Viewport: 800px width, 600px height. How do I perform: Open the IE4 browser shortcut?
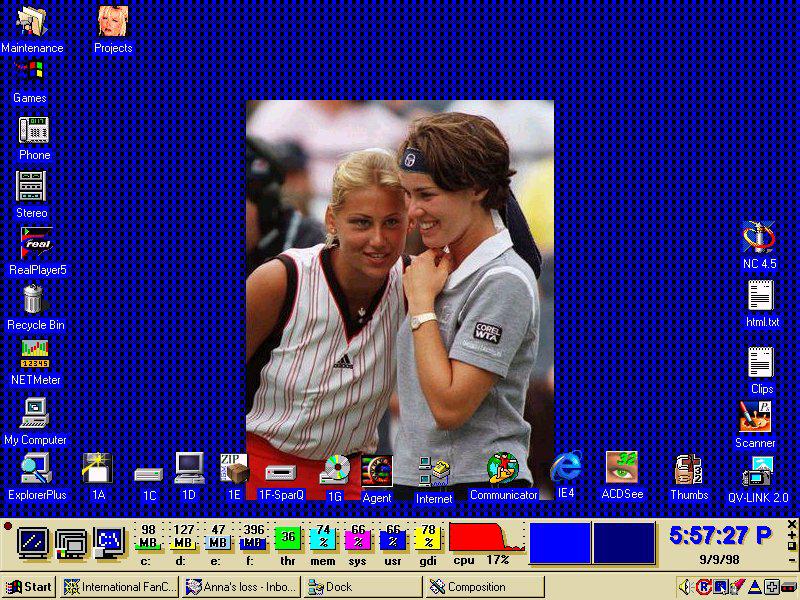point(566,468)
